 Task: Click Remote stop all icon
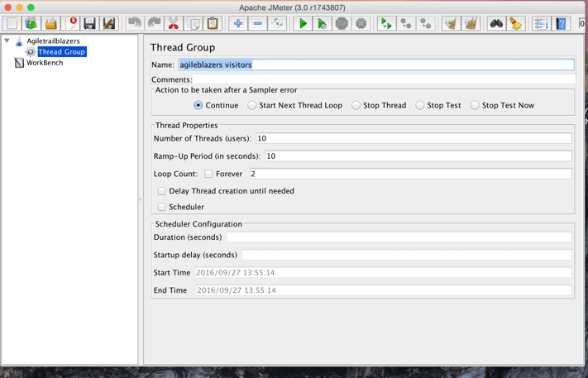point(406,23)
